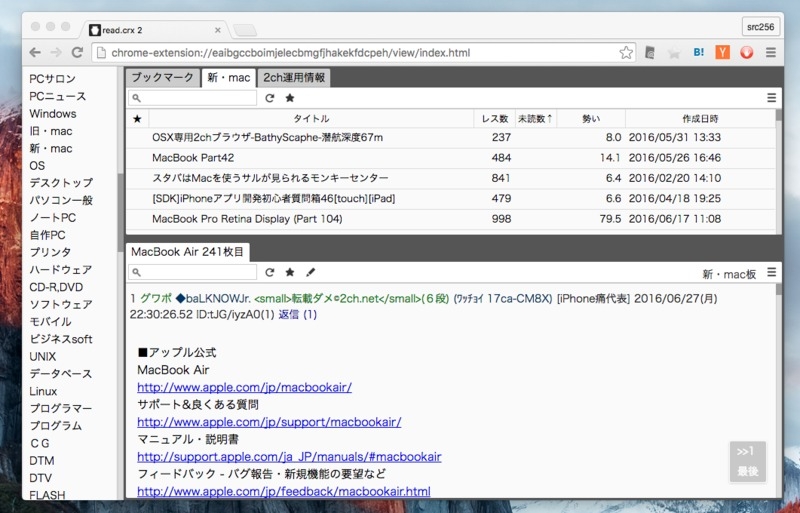This screenshot has width=800, height=513.
Task: Bookmark this page with Chrome's star icon
Action: point(626,52)
